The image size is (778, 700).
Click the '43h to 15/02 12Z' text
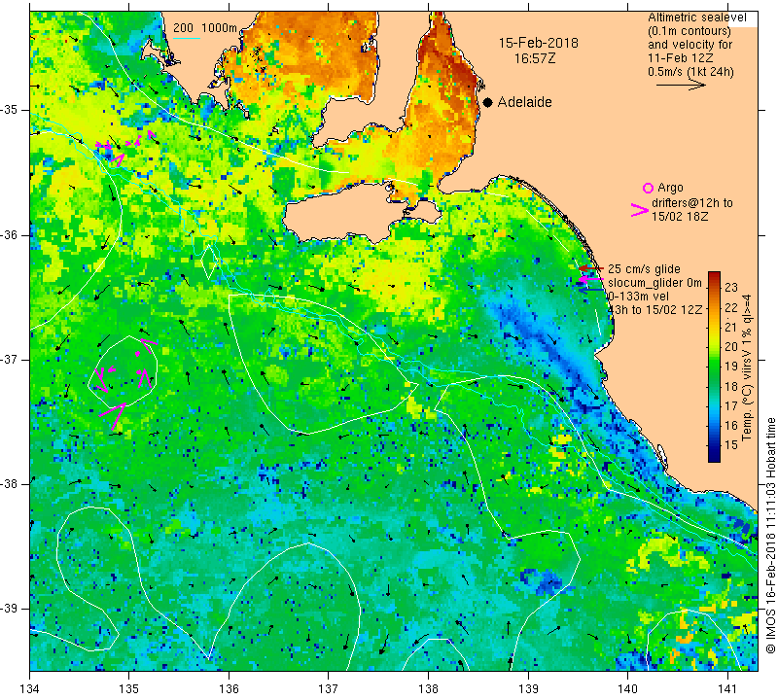(654, 309)
